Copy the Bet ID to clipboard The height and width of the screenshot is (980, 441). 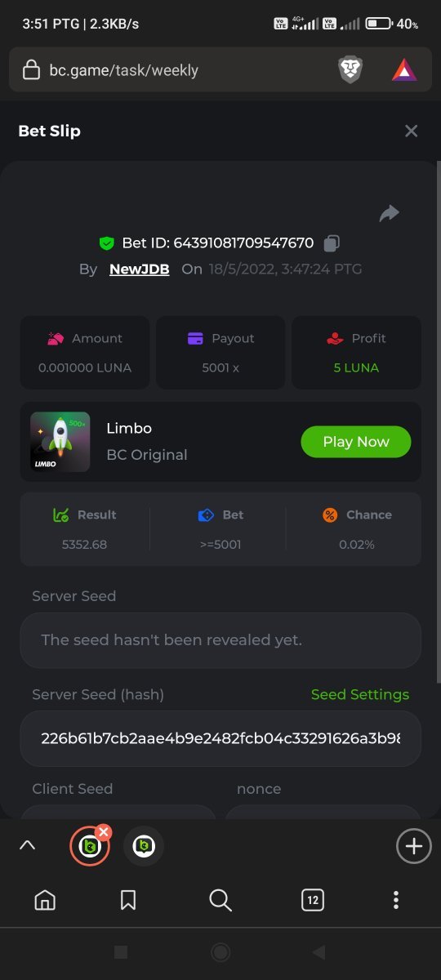(331, 243)
